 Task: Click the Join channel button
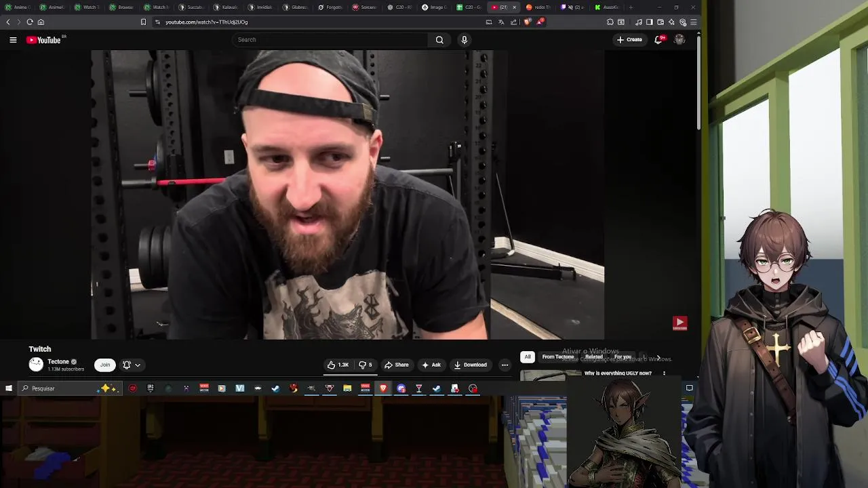(105, 365)
